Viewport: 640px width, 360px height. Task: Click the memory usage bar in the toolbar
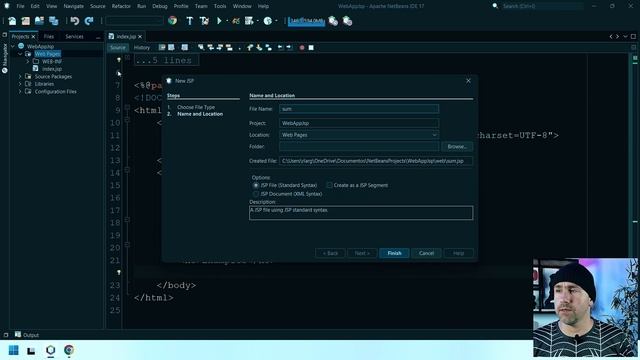(306, 21)
